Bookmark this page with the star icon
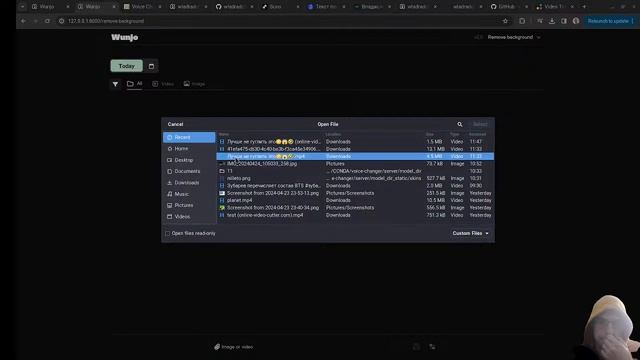The width and height of the screenshot is (640, 360). pos(505,21)
